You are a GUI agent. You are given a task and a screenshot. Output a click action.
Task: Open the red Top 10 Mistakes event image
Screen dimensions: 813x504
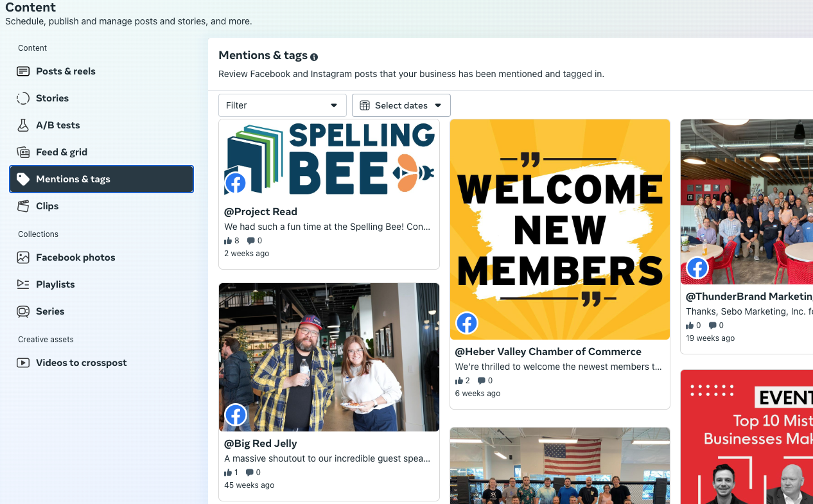tap(747, 437)
